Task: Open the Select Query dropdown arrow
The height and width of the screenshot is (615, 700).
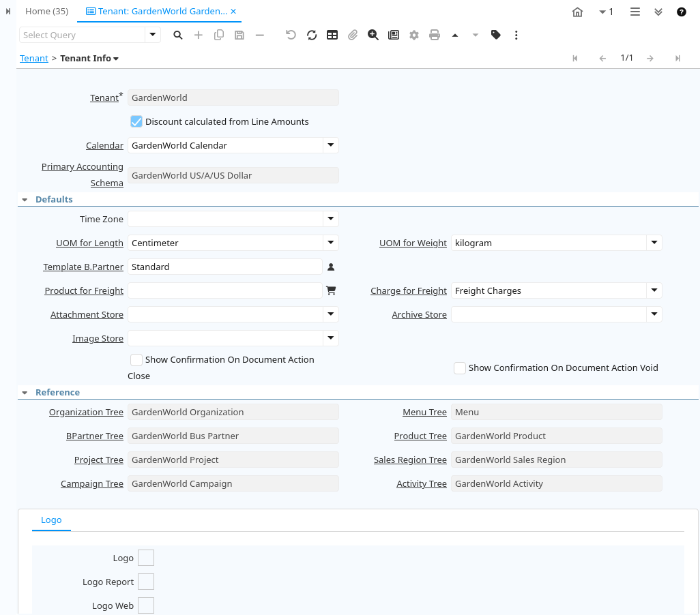Action: (x=152, y=35)
